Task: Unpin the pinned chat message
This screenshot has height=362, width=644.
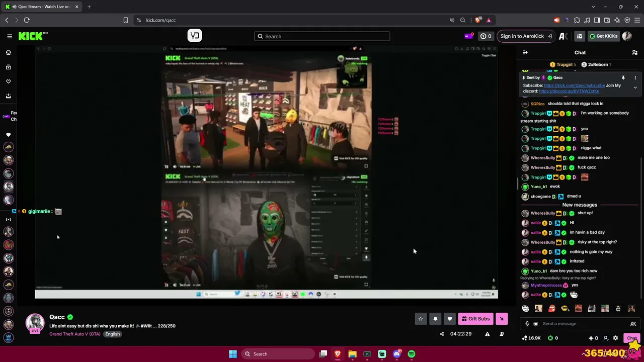Action: coord(623,78)
